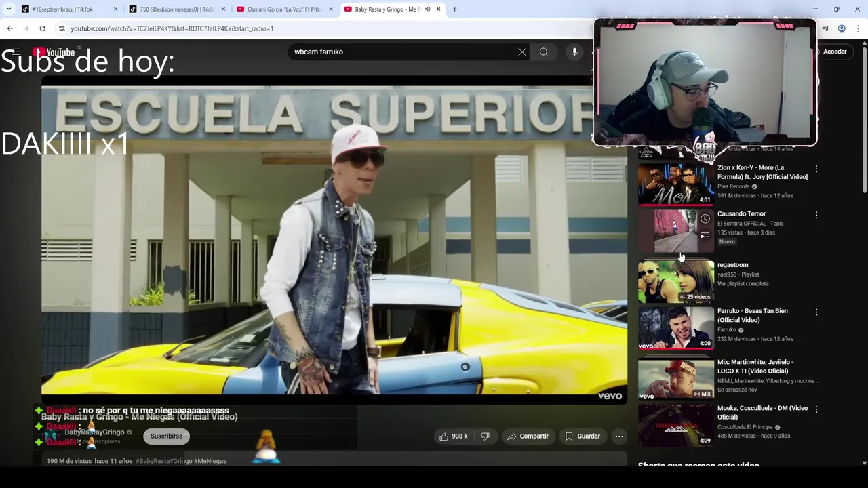This screenshot has height=488, width=868.
Task: Open Mueka, Cosculluela DM thumbnail
Action: (x=675, y=425)
